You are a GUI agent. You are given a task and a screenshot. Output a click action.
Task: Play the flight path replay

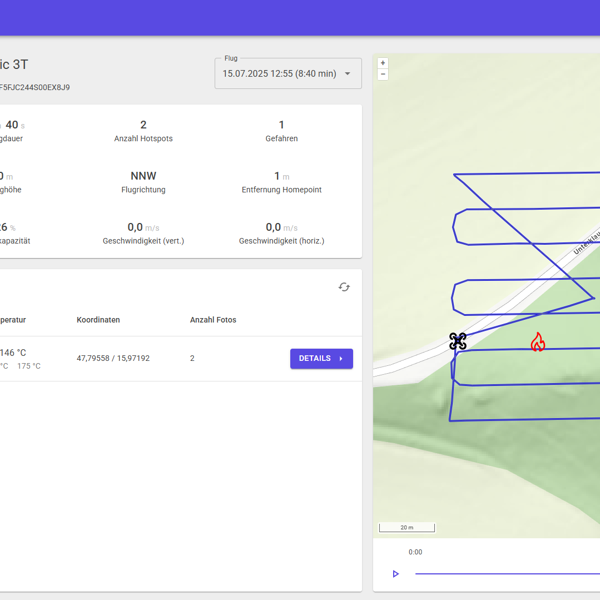396,574
